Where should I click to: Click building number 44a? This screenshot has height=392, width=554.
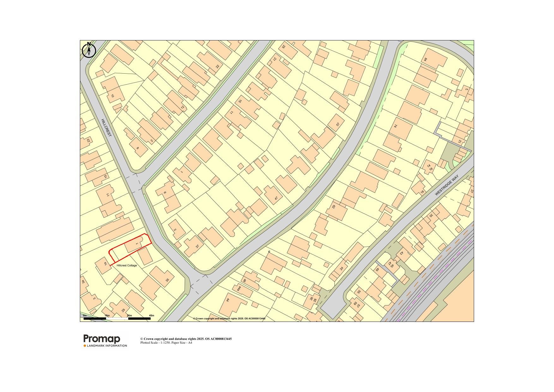coord(239,288)
